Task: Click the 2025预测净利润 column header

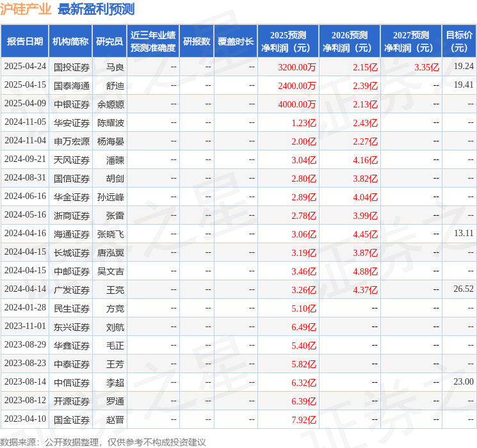Action: (x=288, y=42)
